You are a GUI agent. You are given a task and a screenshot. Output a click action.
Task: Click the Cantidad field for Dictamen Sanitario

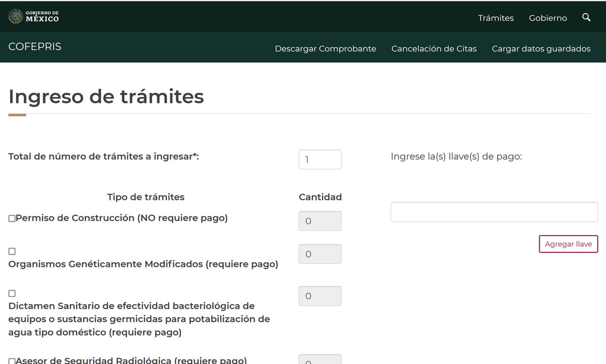coord(320,296)
